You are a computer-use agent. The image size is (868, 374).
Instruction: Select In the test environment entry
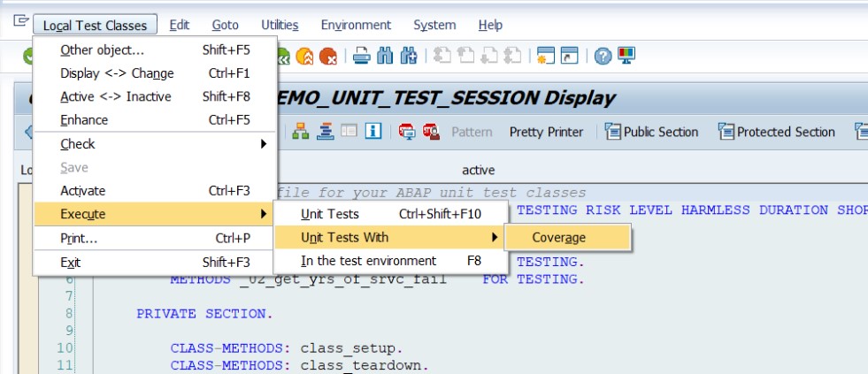391,260
